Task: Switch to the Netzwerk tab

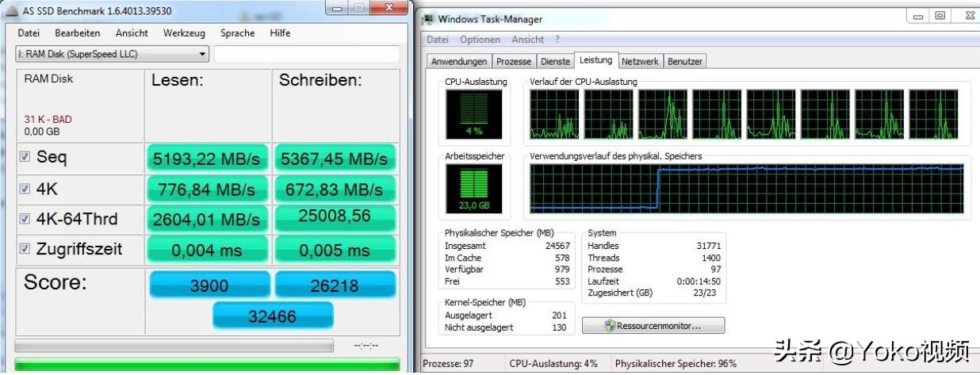Action: tap(640, 61)
